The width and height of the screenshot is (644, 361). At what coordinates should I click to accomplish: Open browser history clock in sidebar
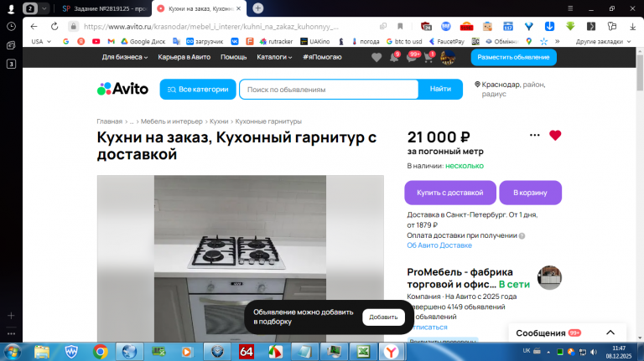click(11, 26)
